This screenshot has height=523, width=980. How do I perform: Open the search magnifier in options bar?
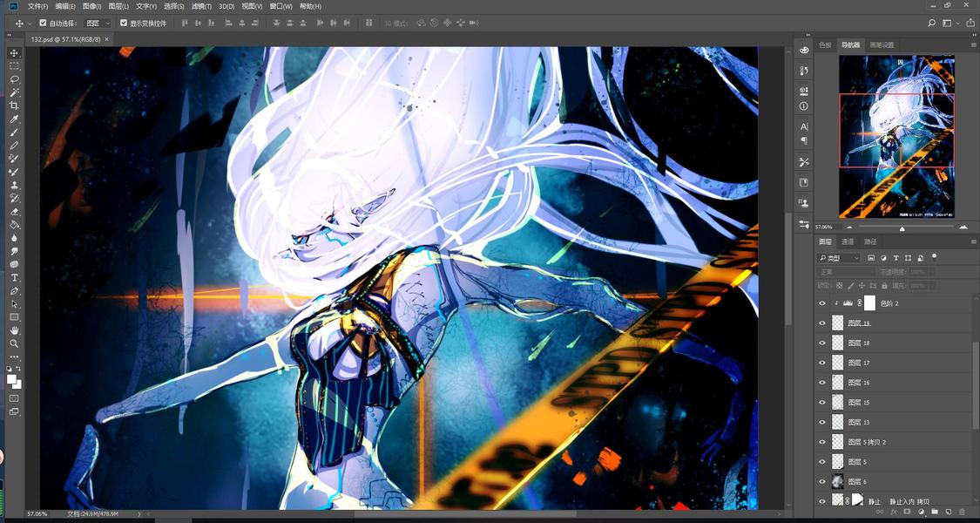point(931,24)
